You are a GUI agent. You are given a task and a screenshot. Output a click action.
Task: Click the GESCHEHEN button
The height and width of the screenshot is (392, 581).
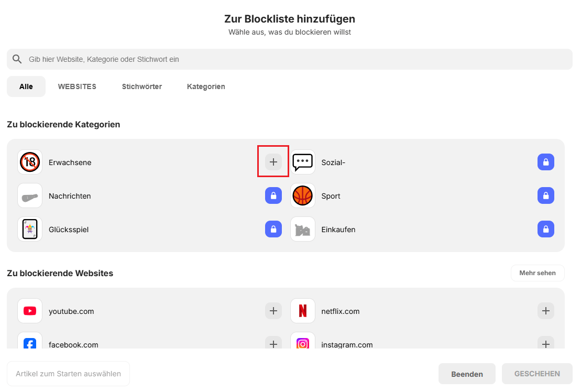point(537,374)
